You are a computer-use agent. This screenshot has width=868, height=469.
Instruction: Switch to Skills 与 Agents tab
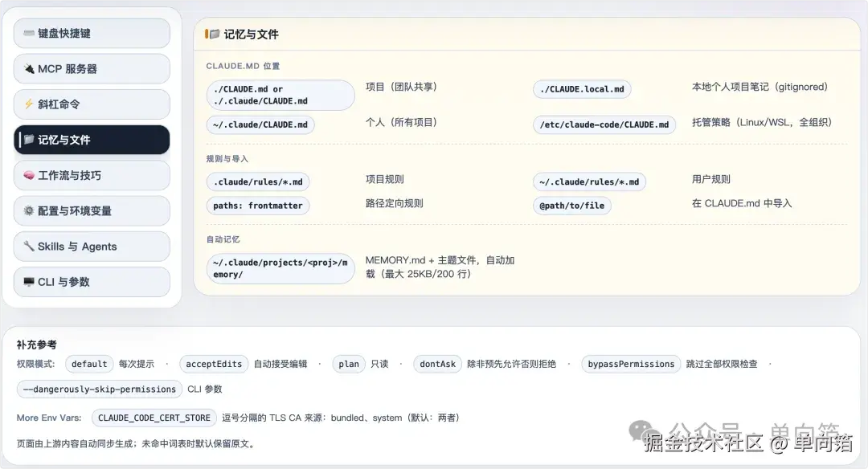pyautogui.click(x=92, y=246)
